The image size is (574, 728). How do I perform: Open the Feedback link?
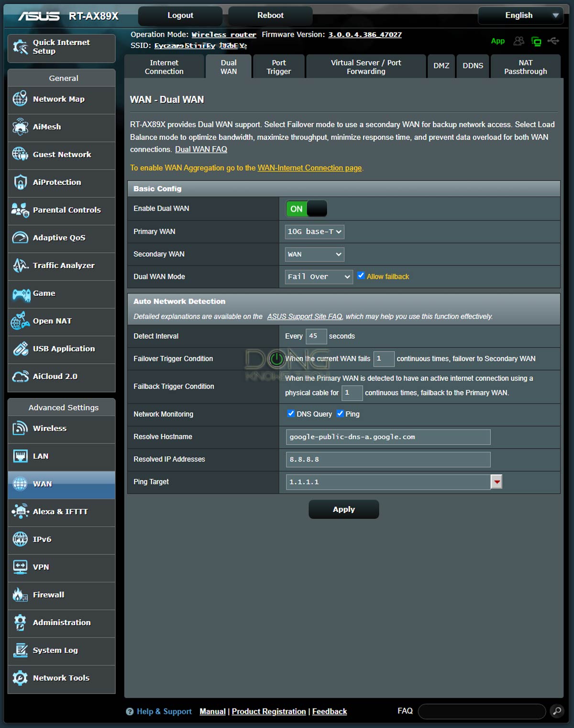tap(330, 711)
